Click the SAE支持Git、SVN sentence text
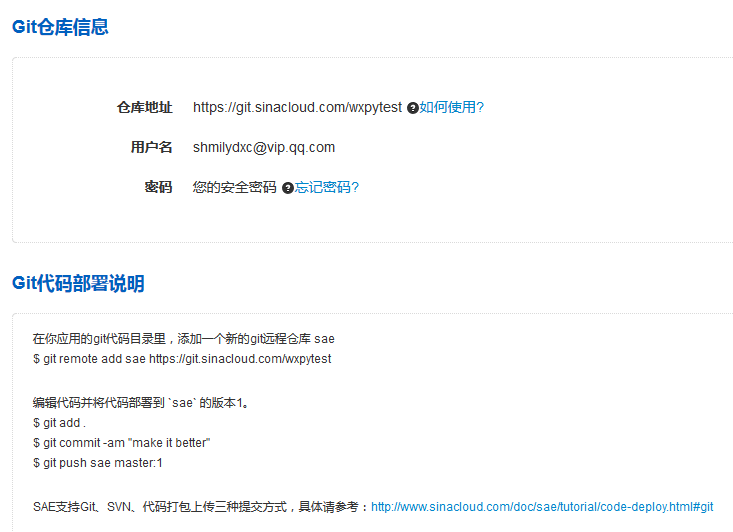This screenshot has width=733, height=532. coord(201,507)
